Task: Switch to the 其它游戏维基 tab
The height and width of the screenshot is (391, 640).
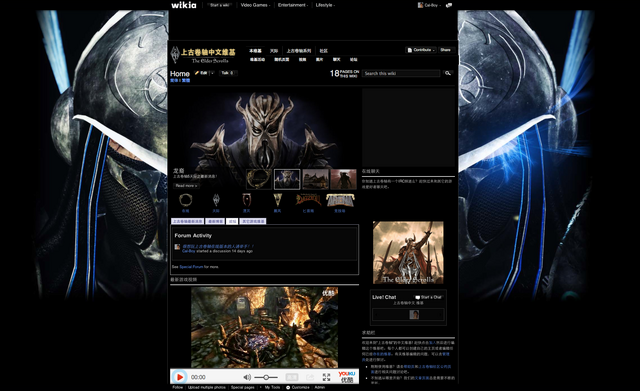Action: [253, 221]
